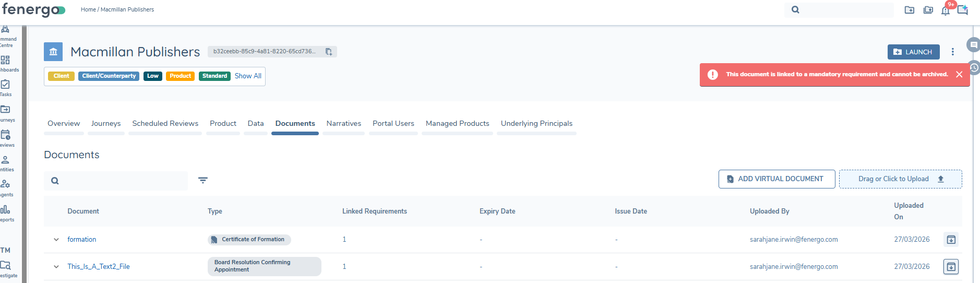Switch to the Managed Products tab
980x283 pixels.
[458, 124]
